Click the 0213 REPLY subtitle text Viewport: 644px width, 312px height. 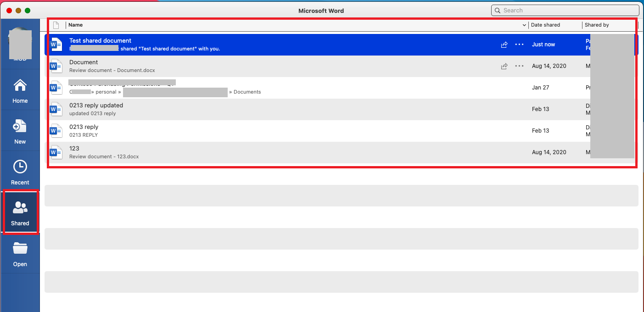click(84, 135)
